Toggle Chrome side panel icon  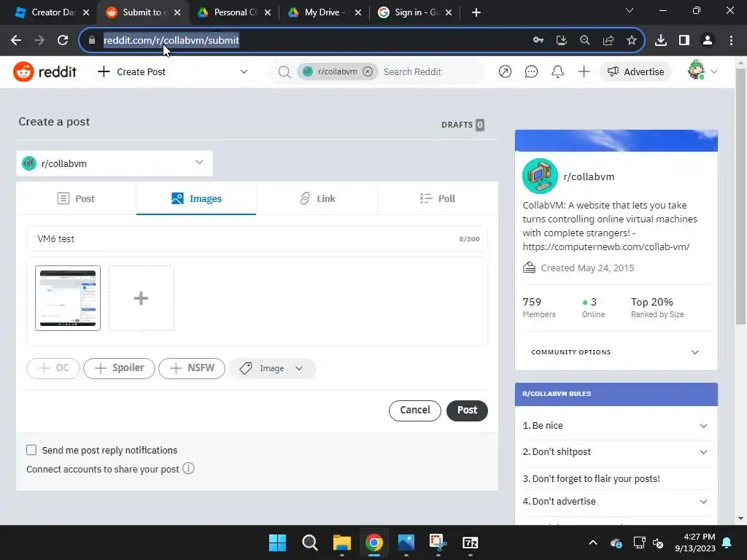pos(684,41)
